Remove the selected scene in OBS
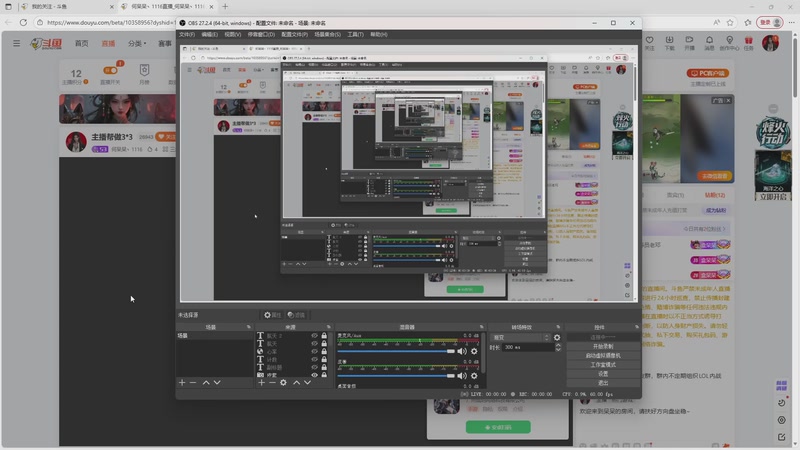 (x=193, y=382)
